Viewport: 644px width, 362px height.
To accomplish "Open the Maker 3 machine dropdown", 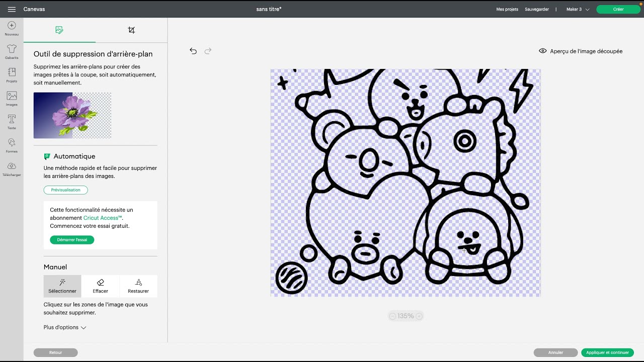I will click(578, 9).
